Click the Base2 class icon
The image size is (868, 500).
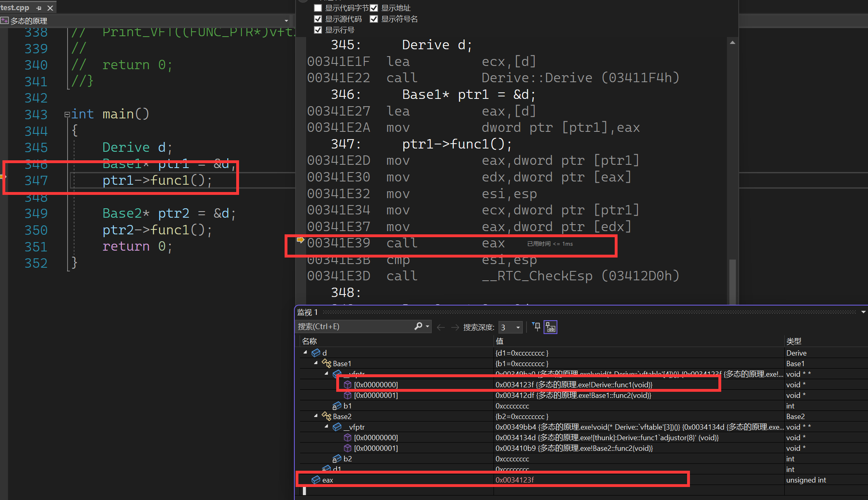pyautogui.click(x=326, y=416)
